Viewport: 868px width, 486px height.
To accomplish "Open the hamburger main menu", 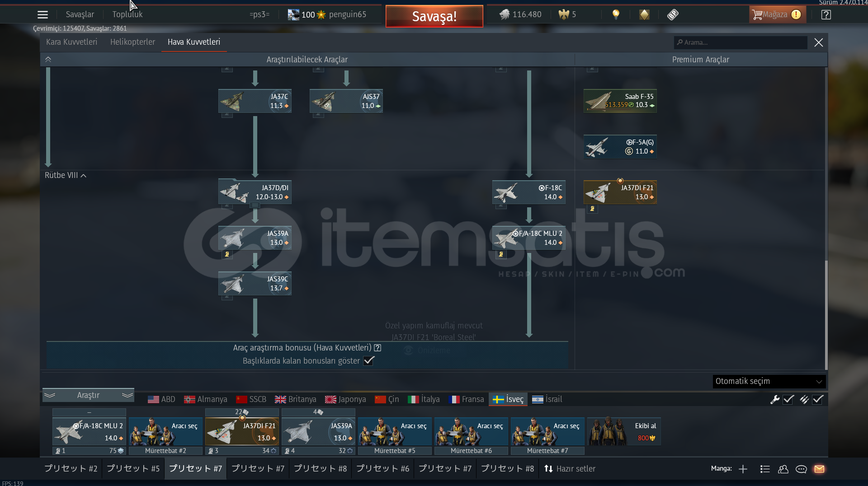I will (x=42, y=14).
